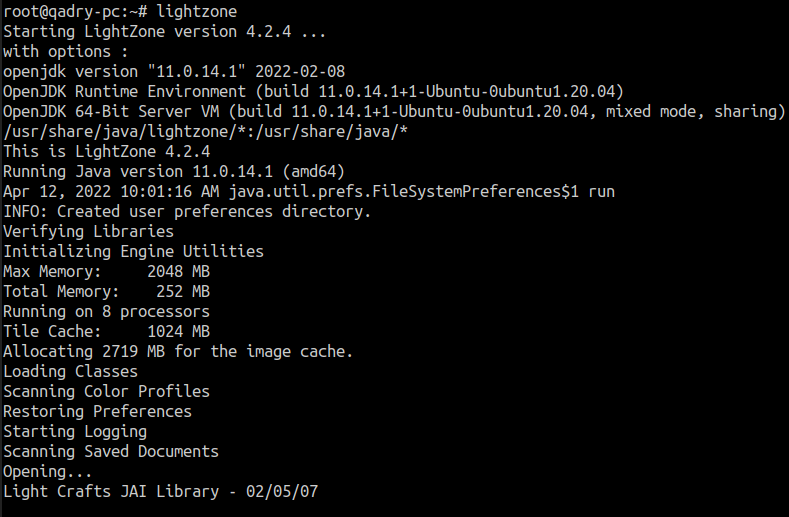Viewport: 789px width, 517px height.
Task: Click the 'Tile Cache: 1024 MB' line
Action: (107, 332)
